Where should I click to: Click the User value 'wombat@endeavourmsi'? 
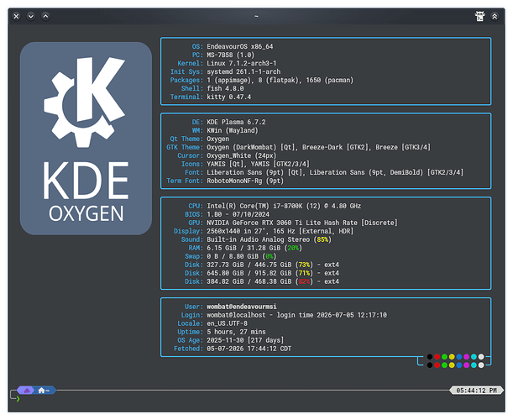242,307
